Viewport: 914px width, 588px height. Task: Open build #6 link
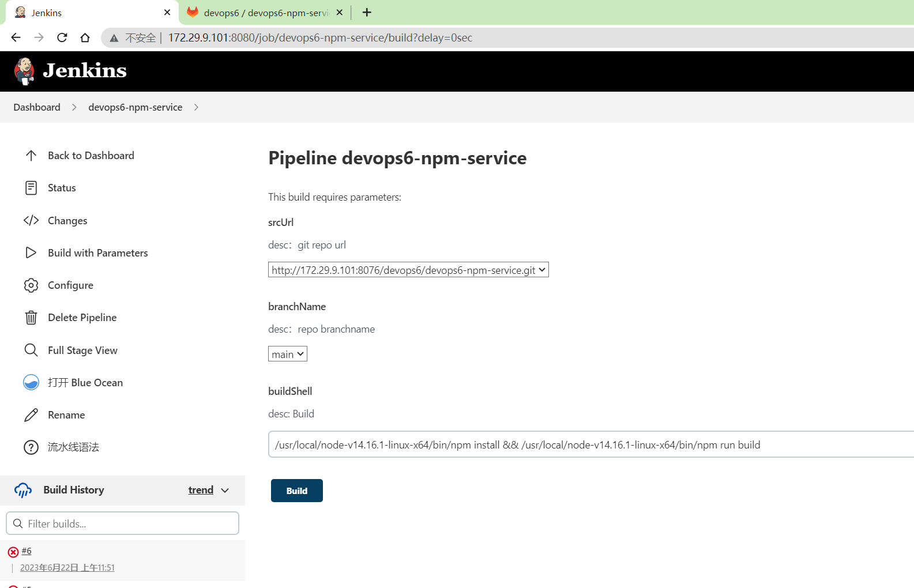pos(27,551)
